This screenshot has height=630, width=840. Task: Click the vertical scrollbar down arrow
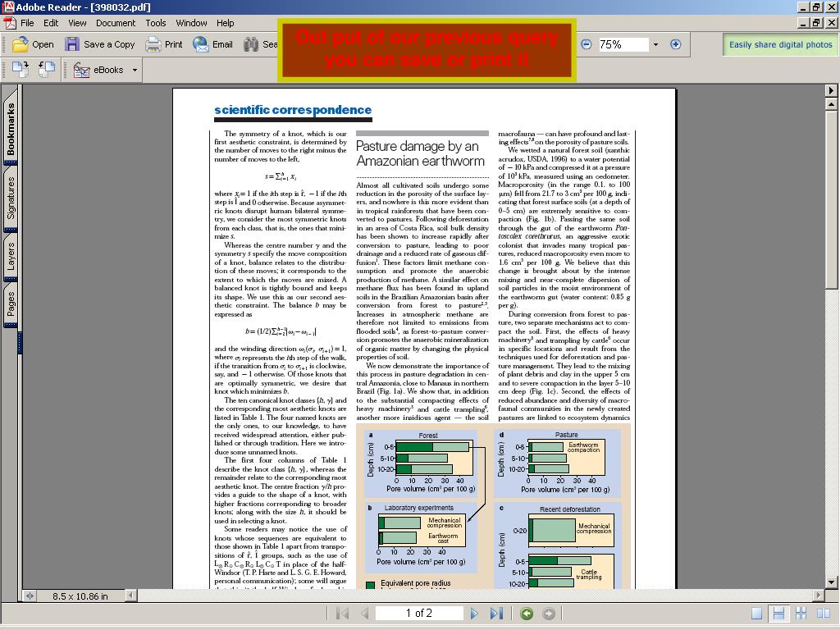point(832,582)
